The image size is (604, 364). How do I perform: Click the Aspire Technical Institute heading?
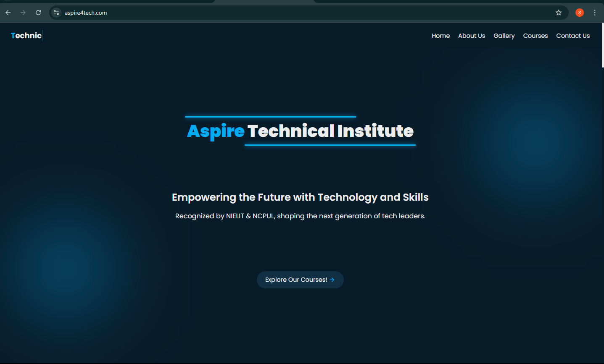coord(300,131)
